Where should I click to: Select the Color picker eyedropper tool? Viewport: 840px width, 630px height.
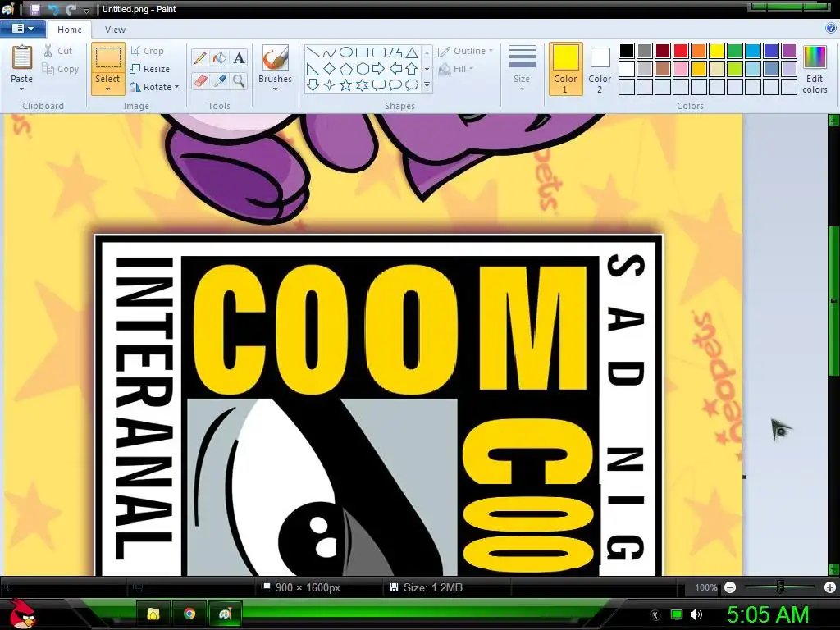[x=220, y=81]
